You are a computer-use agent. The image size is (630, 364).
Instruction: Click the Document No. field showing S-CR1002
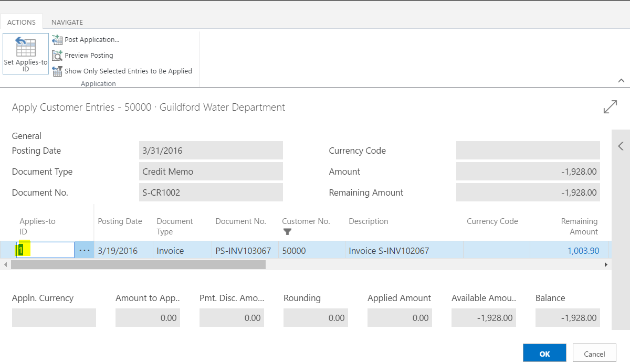pos(211,192)
